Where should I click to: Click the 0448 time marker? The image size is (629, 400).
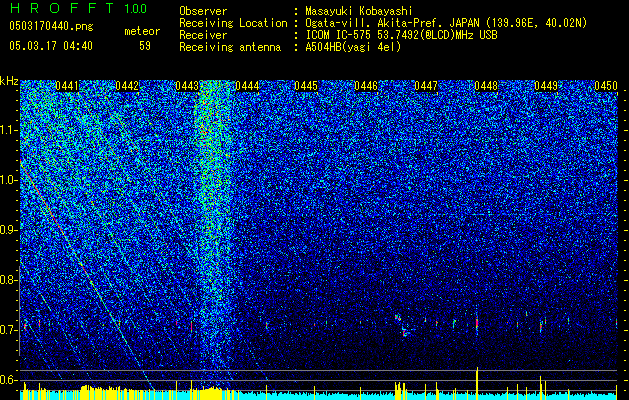click(486, 86)
